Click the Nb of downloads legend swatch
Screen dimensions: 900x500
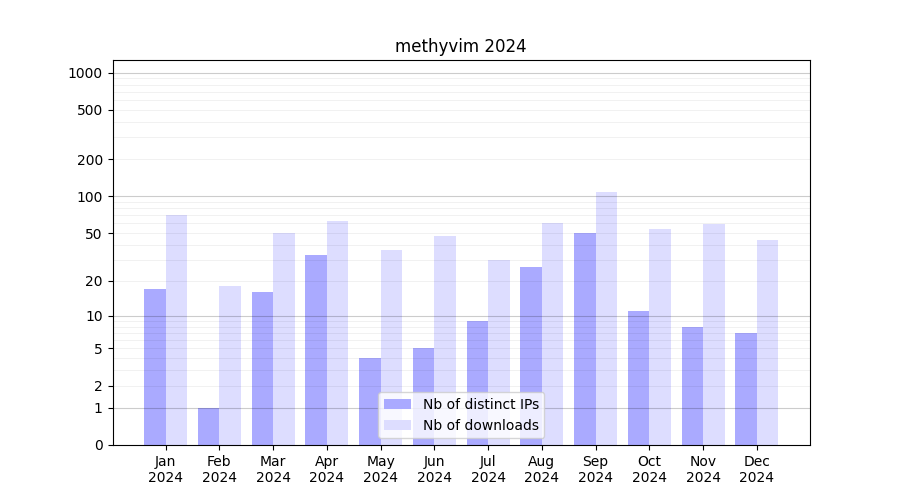pos(397,425)
